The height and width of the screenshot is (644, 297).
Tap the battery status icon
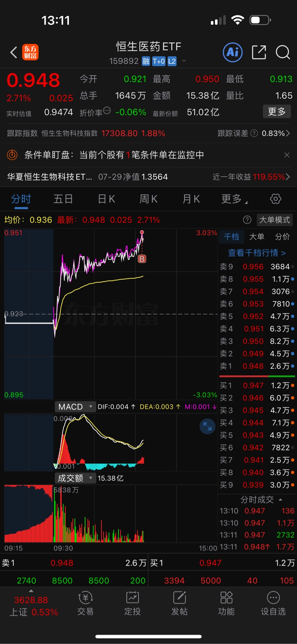pos(260,20)
